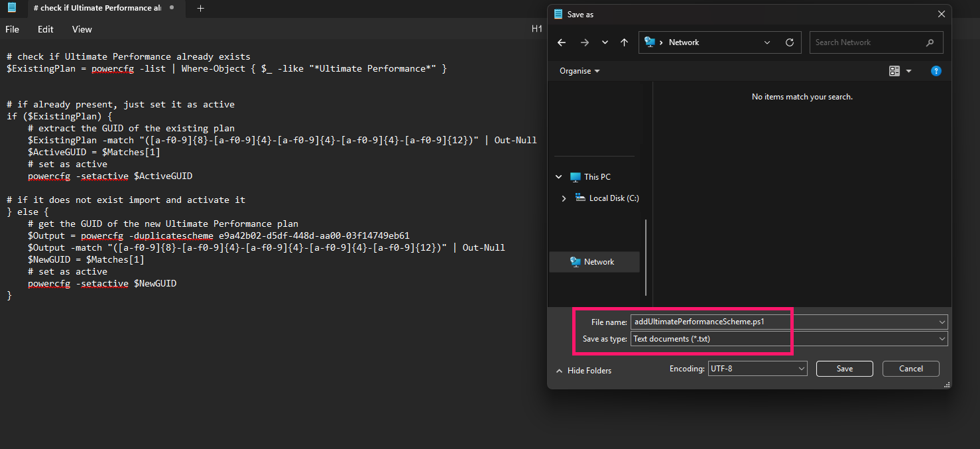
Task: Click the Save button
Action: (x=845, y=369)
